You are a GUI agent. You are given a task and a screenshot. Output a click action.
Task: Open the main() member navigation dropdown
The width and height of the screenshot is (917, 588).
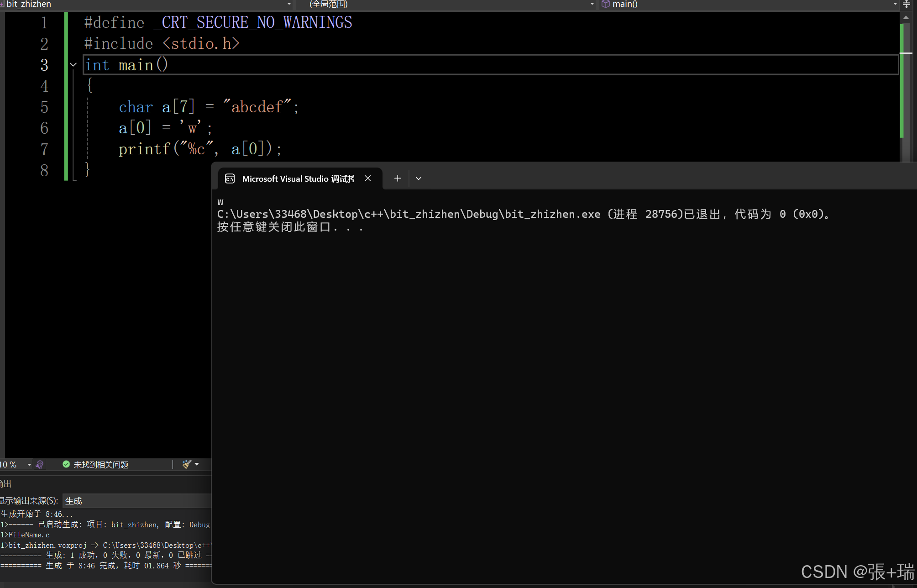tap(895, 4)
